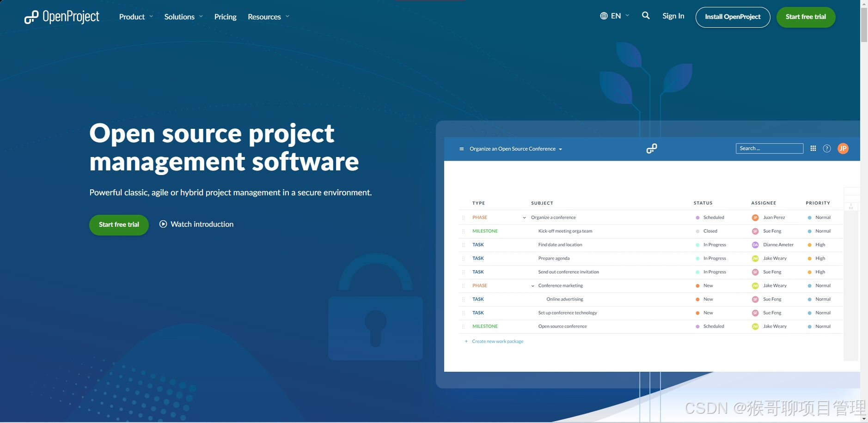Click Watch introduction link

coord(202,224)
